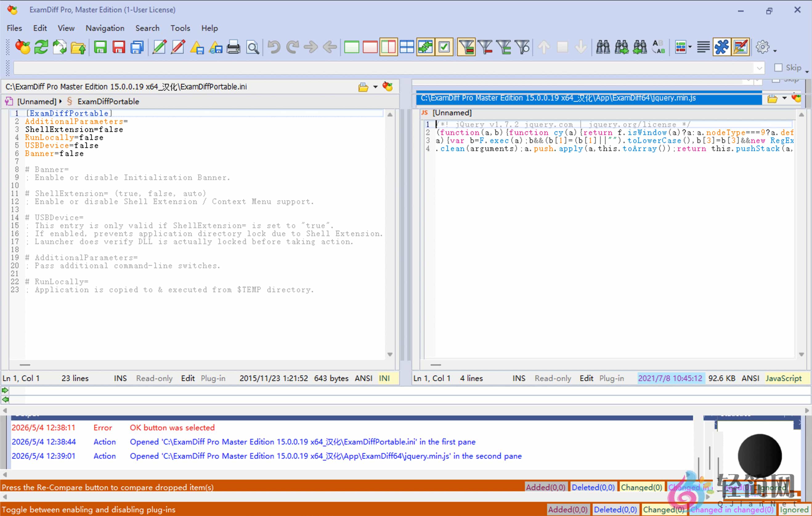Open the Edit menu
Screen dimensions: 812x516
point(40,28)
